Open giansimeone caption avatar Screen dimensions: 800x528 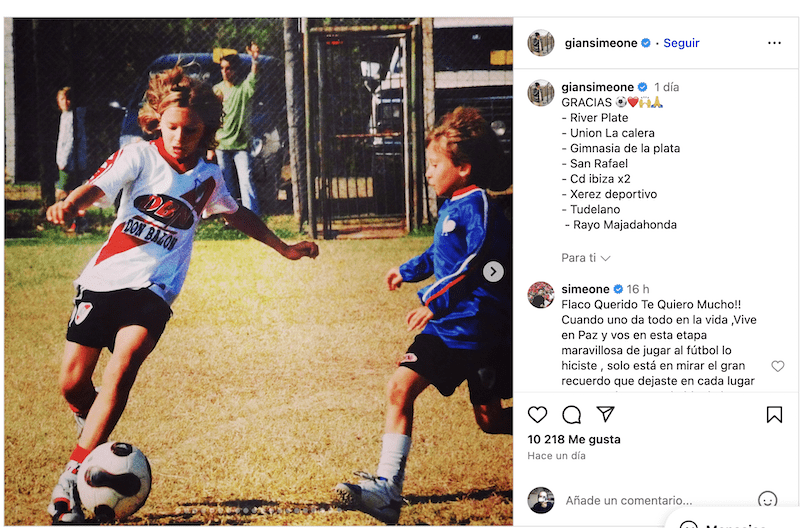coord(541,93)
